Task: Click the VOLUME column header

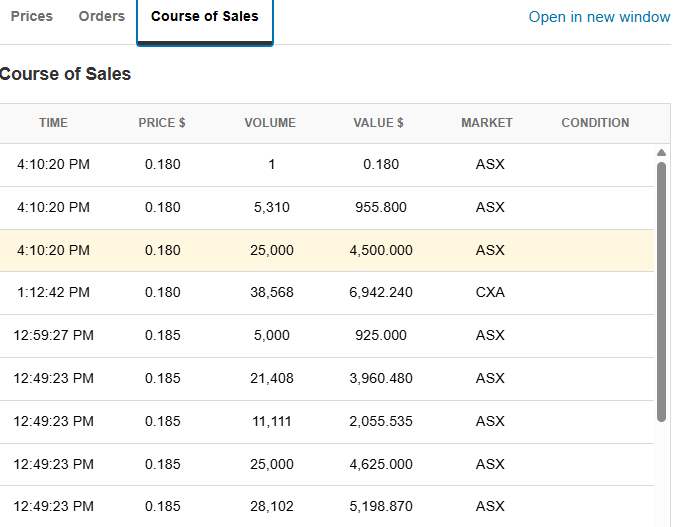Action: point(270,123)
